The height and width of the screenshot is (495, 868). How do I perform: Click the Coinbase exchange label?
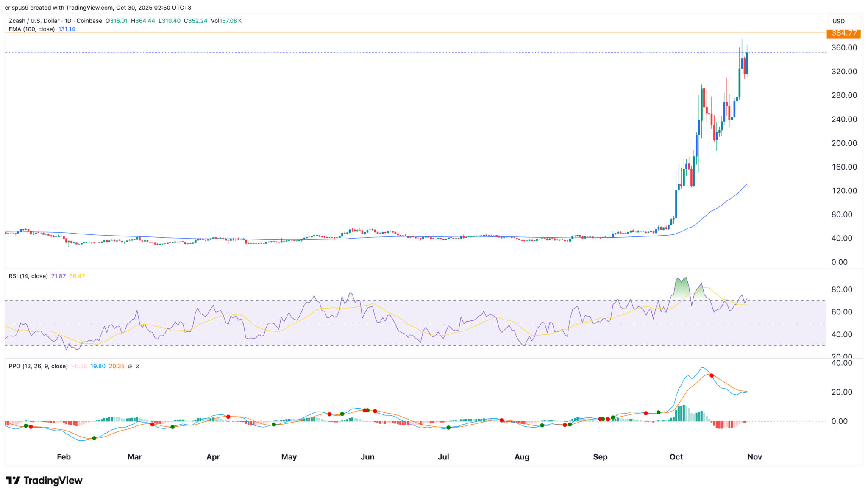click(x=89, y=20)
